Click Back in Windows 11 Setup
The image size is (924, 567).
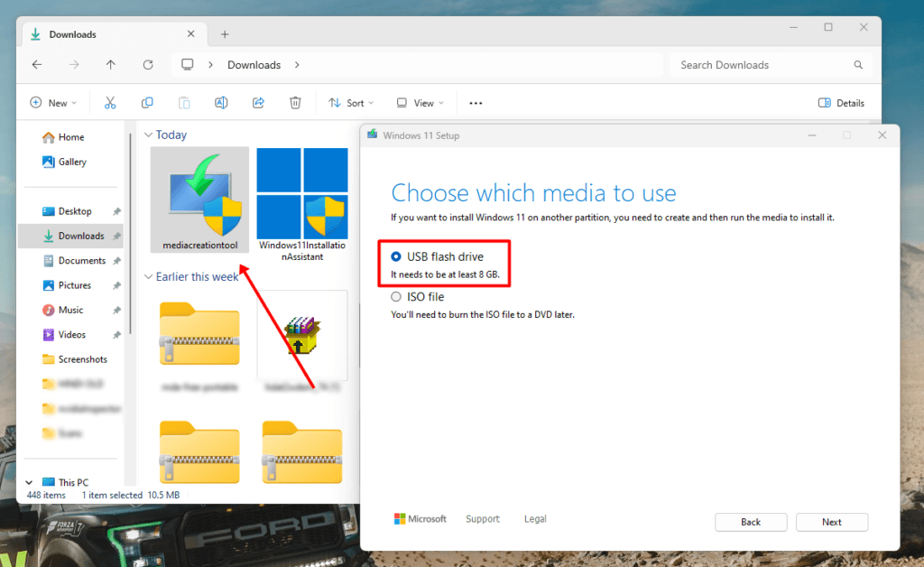[751, 522]
